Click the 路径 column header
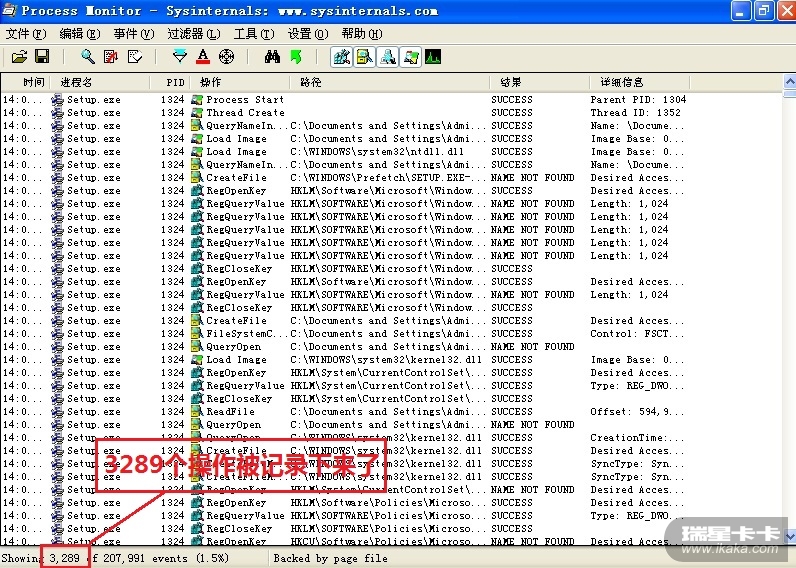Screen dimensions: 796x568 tap(389, 82)
